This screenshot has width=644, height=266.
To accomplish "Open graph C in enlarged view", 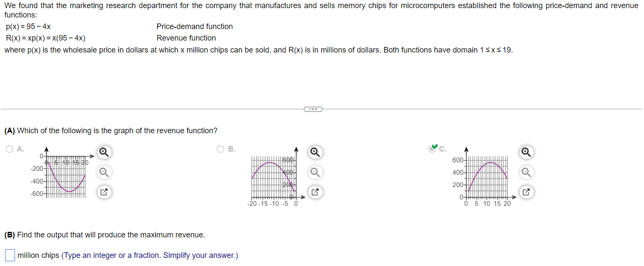I will 526,192.
